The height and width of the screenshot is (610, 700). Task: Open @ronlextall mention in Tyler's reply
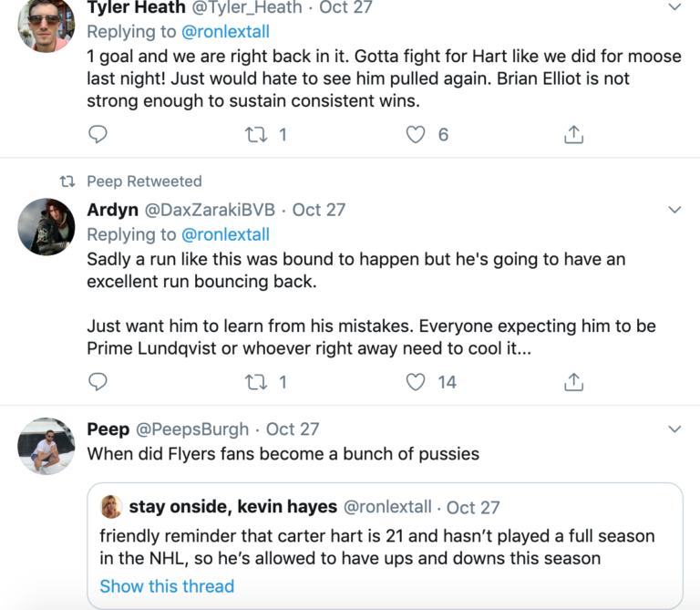pyautogui.click(x=226, y=31)
